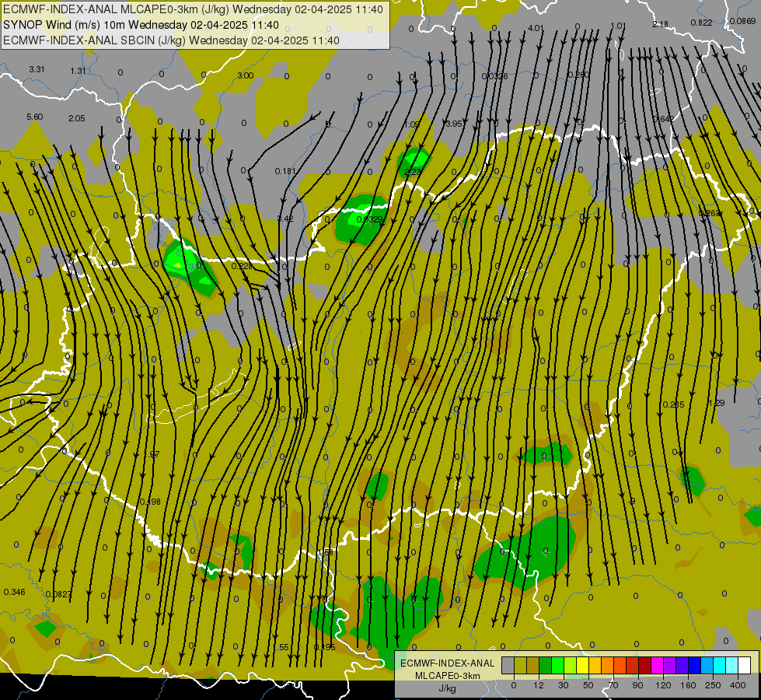Click the map value 0.346

(x=15, y=592)
